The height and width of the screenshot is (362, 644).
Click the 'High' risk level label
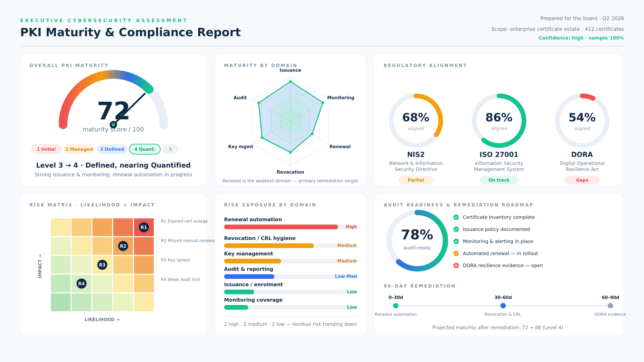351,227
